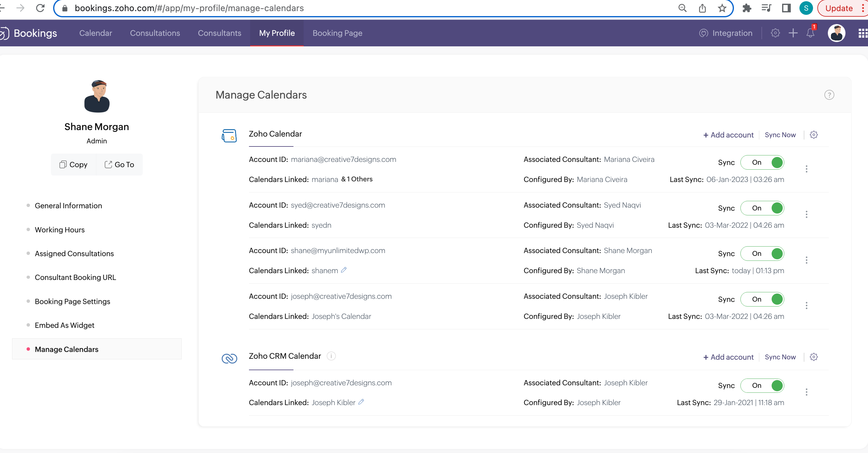This screenshot has height=453, width=868.
Task: Select Working Hours in the sidebar
Action: [60, 230]
